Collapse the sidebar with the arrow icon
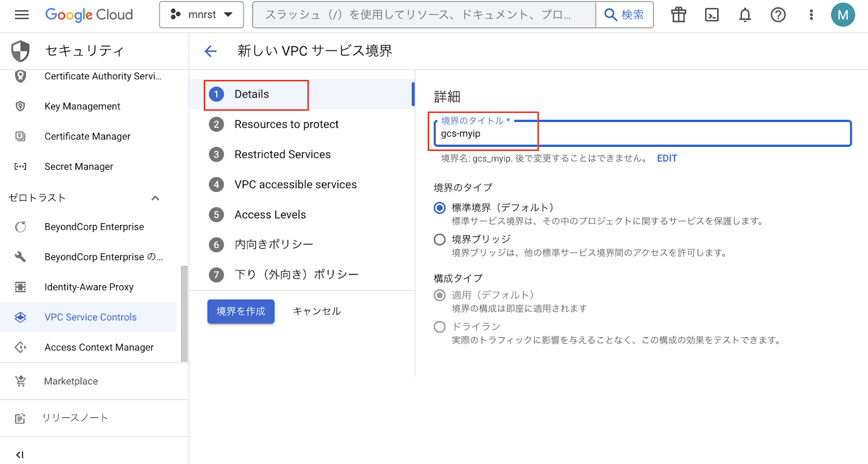Image resolution: width=868 pixels, height=464 pixels. 20,455
